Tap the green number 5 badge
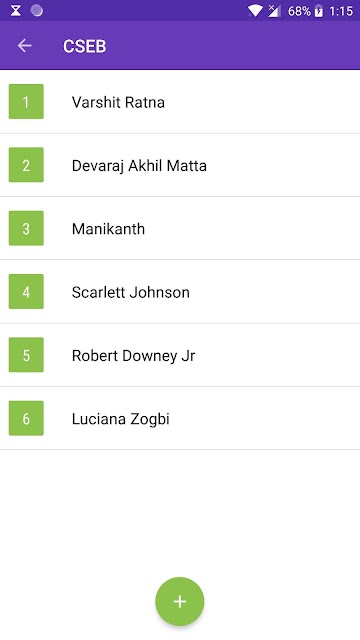Viewport: 360px width, 640px height. pos(26,355)
